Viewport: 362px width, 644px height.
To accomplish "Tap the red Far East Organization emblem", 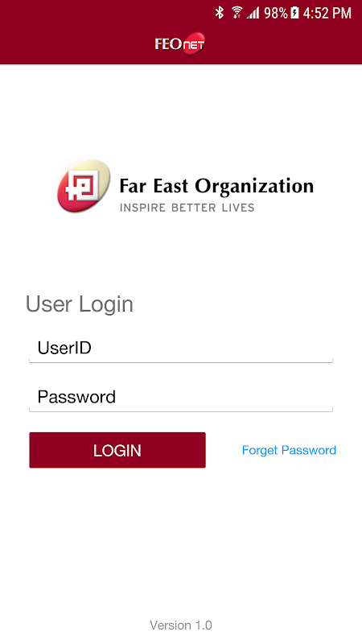I will tap(84, 186).
